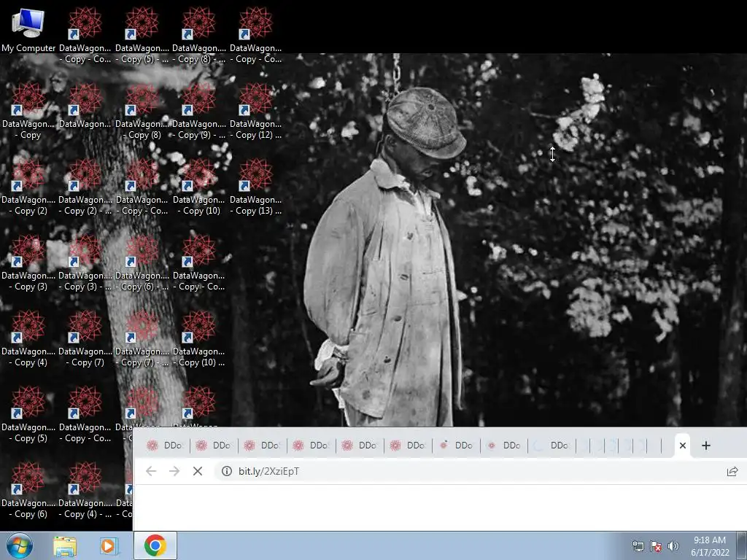
Task: Select the DataWagon 'Copy (4) - ...' shortcut
Action: (85, 491)
